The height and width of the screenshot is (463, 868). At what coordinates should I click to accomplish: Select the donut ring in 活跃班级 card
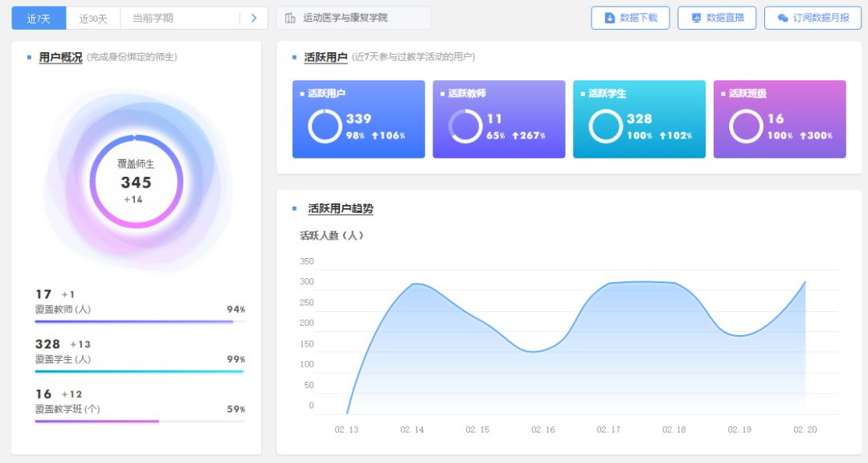746,125
